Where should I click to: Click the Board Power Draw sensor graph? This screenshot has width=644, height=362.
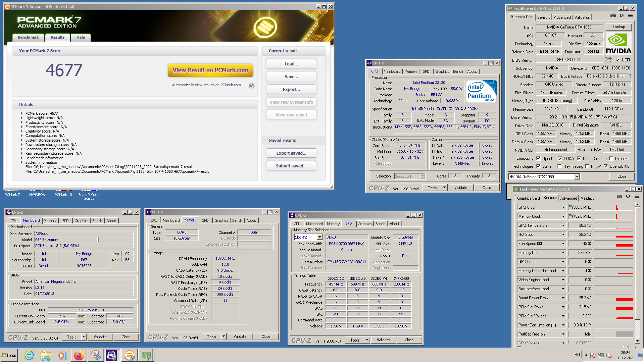(613, 298)
